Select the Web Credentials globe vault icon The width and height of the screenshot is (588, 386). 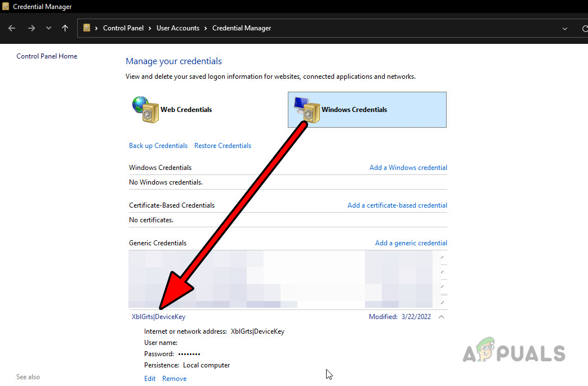(145, 110)
